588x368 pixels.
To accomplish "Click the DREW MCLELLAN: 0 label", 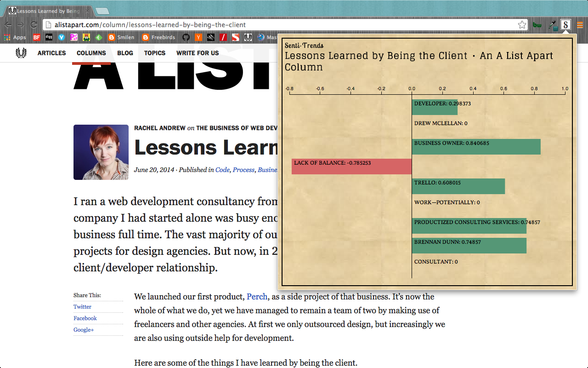I will 441,123.
